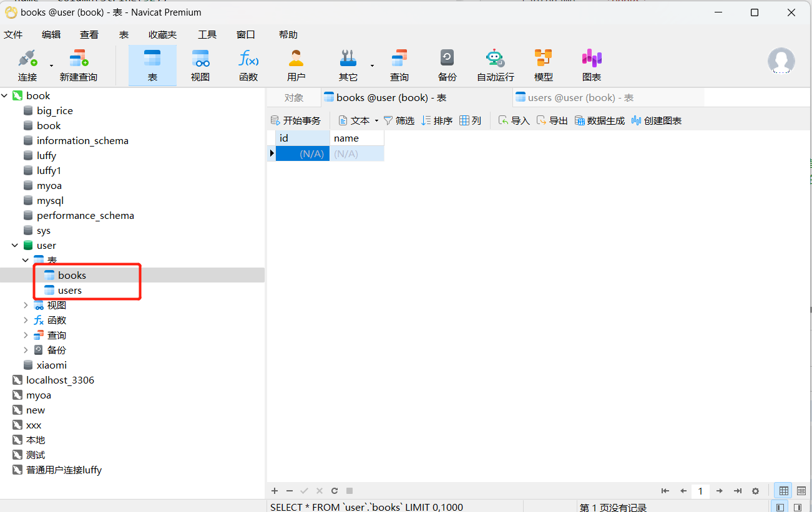Open the 用户 (User) toolbar icon
812x512 pixels.
pos(296,65)
